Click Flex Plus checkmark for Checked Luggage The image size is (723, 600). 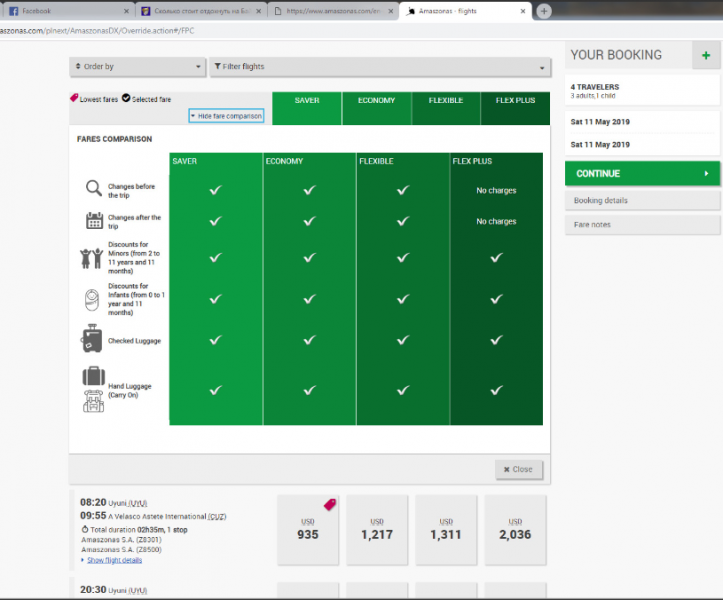point(496,340)
